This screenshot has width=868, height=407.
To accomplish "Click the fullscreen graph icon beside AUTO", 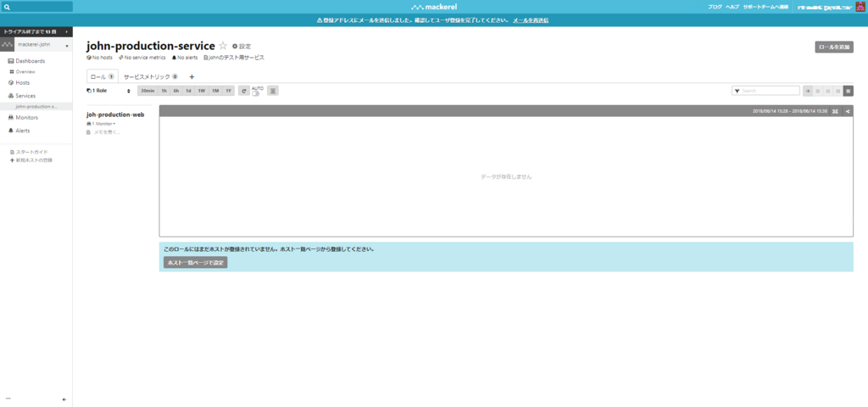I will coord(272,91).
